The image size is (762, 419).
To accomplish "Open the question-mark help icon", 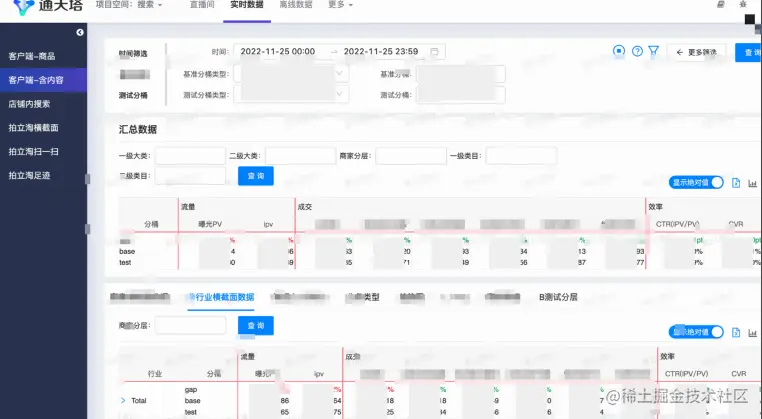I will (637, 51).
